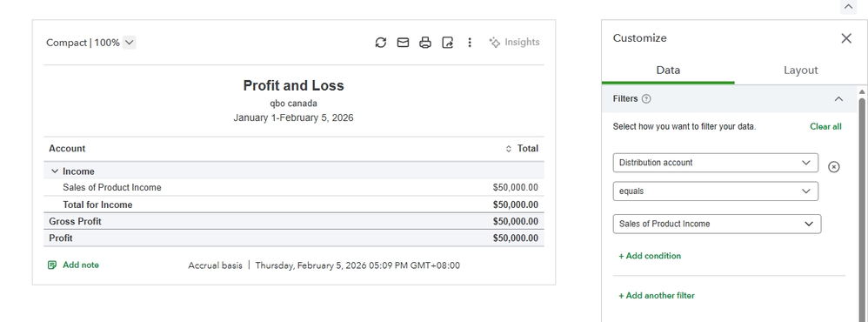Viewport: 868px width, 322px height.
Task: Click + Add condition
Action: pyautogui.click(x=650, y=256)
